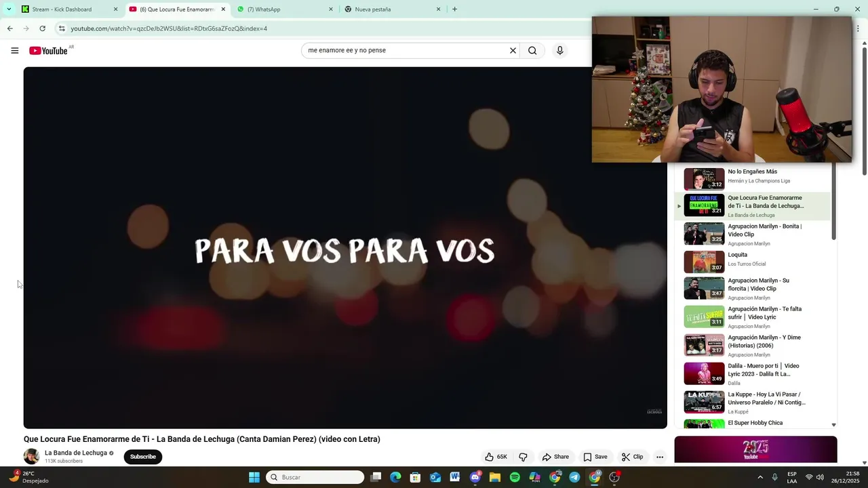Open Microsoft 365 from taskbar
This screenshot has height=488, width=868.
[x=535, y=477]
